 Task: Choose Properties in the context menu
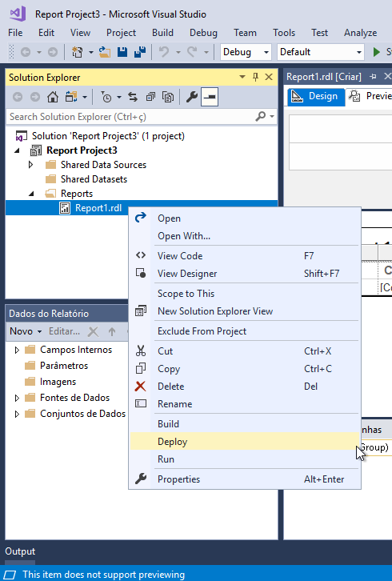point(245,479)
